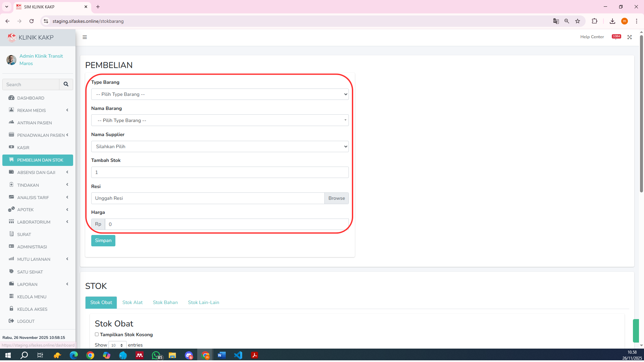Viewport: 644px width, 362px height.
Task: Click the Tambah Stok input field
Action: point(220,172)
